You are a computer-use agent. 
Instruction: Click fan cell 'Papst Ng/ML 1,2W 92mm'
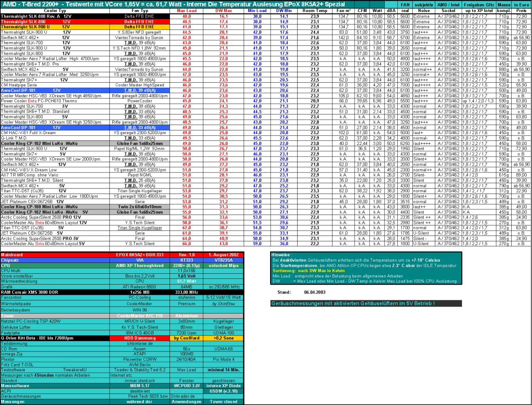click(139, 148)
